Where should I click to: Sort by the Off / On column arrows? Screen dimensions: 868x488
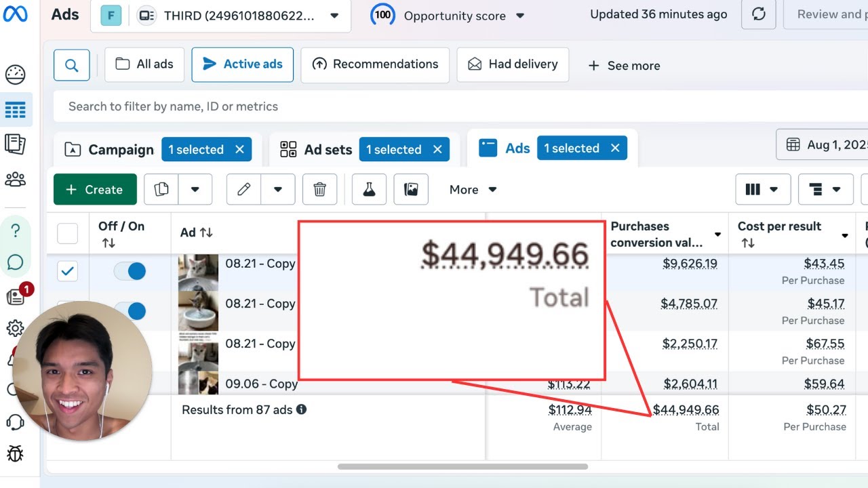click(108, 243)
